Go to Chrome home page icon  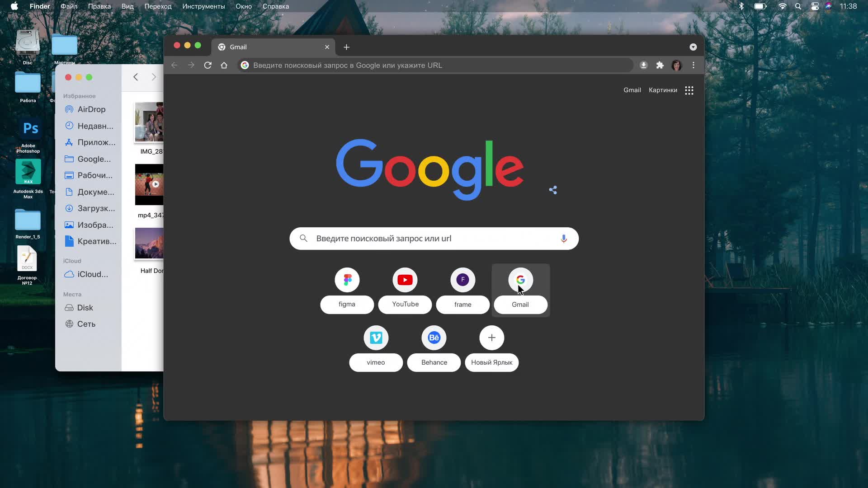click(224, 65)
